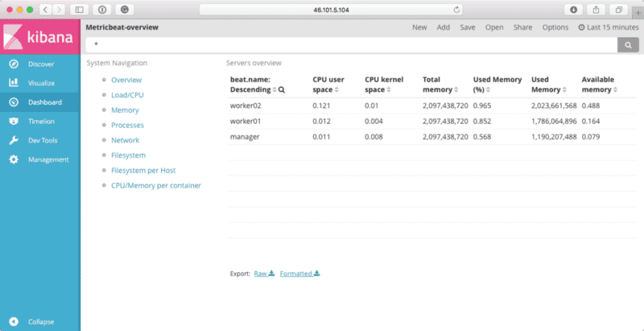Click the search magnifier button
This screenshot has width=644, height=331.
pos(627,45)
